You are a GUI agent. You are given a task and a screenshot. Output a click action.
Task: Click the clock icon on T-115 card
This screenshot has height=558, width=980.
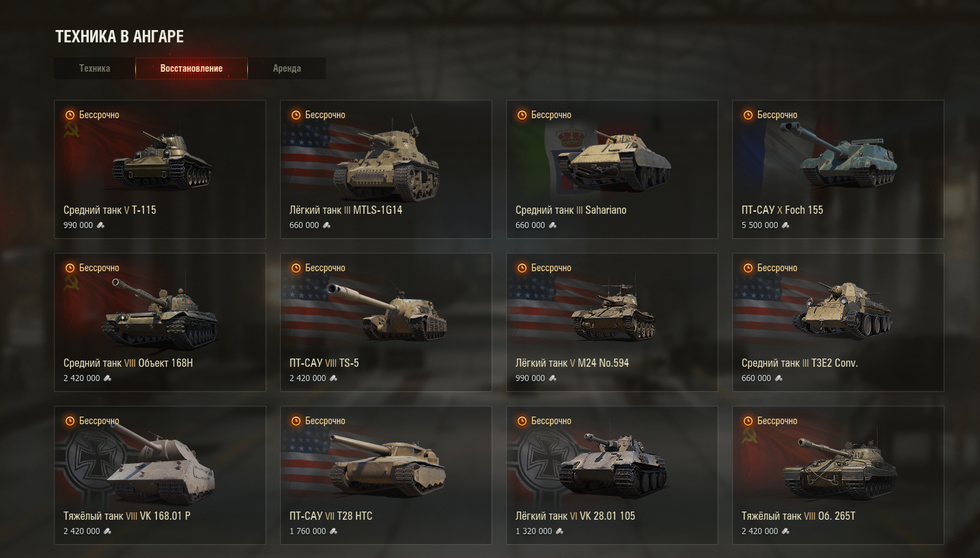pos(70,115)
